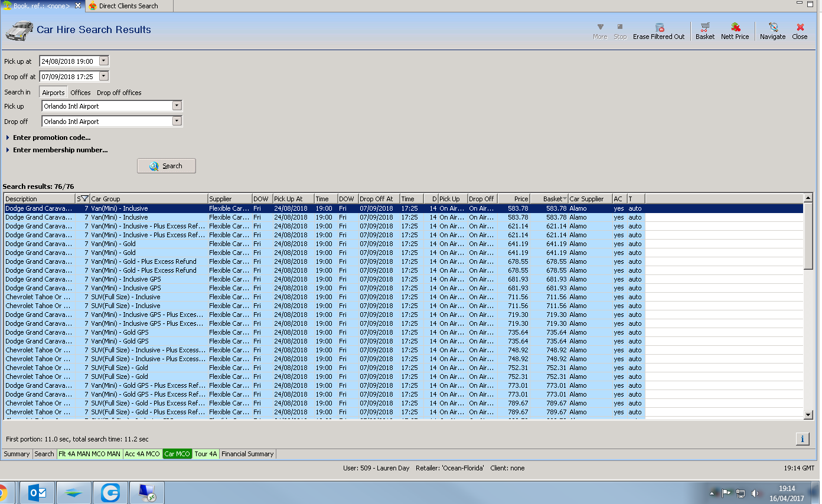Click the volume speaker icon in system tray

pyautogui.click(x=754, y=493)
